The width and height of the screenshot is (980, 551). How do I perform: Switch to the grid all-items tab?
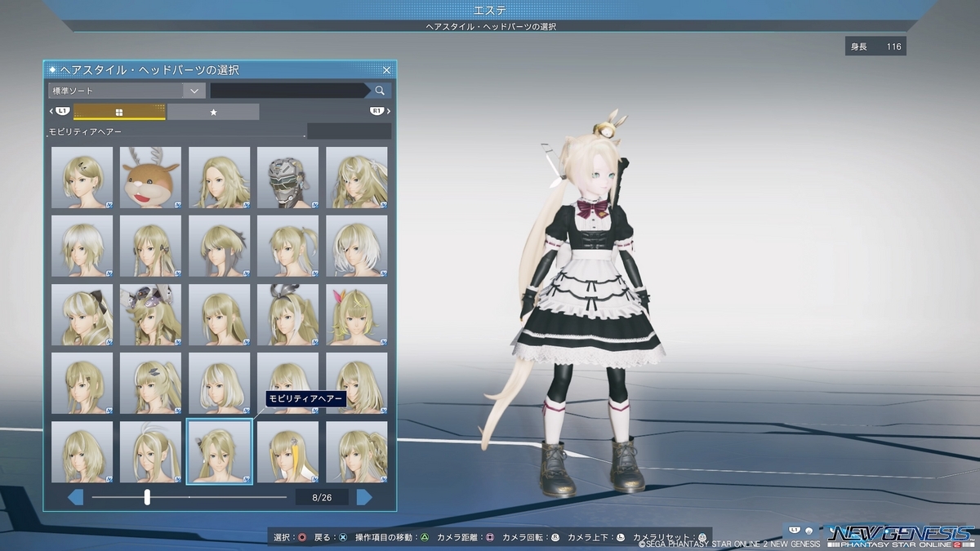(119, 112)
